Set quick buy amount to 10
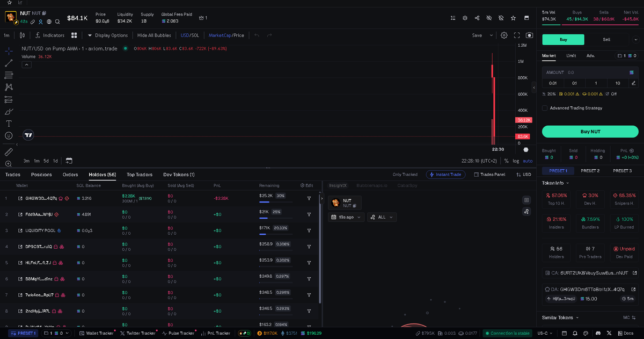The image size is (644, 339). 618,83
